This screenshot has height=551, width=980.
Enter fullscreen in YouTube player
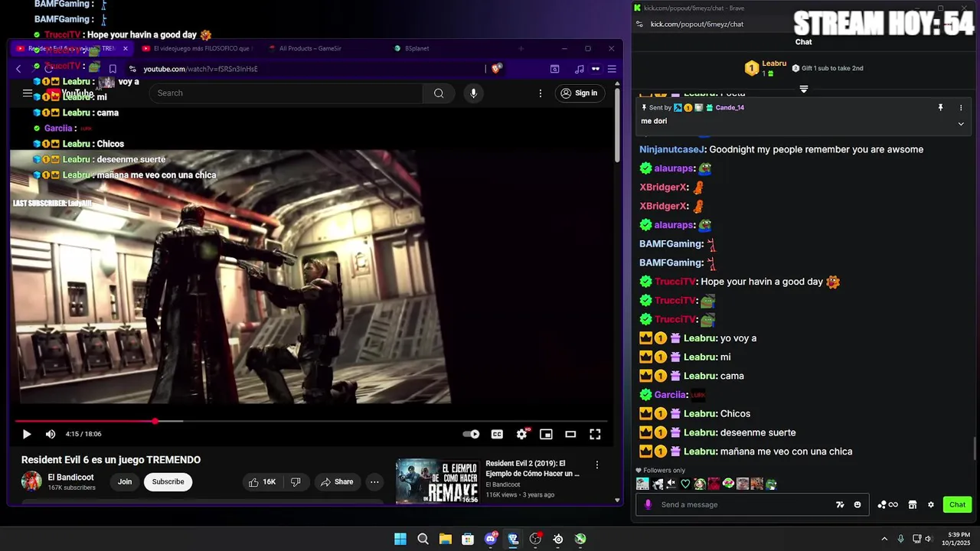595,434
